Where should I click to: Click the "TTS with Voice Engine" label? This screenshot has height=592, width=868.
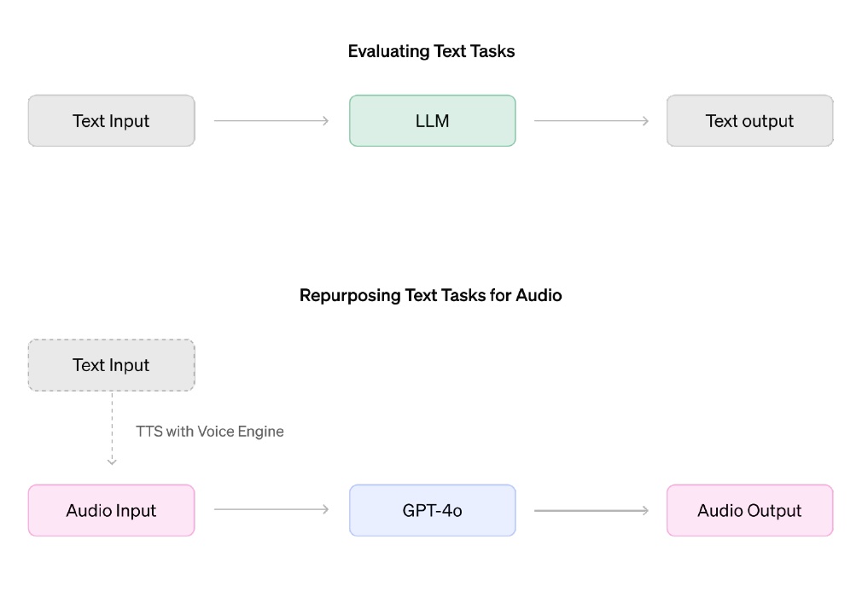(x=210, y=432)
